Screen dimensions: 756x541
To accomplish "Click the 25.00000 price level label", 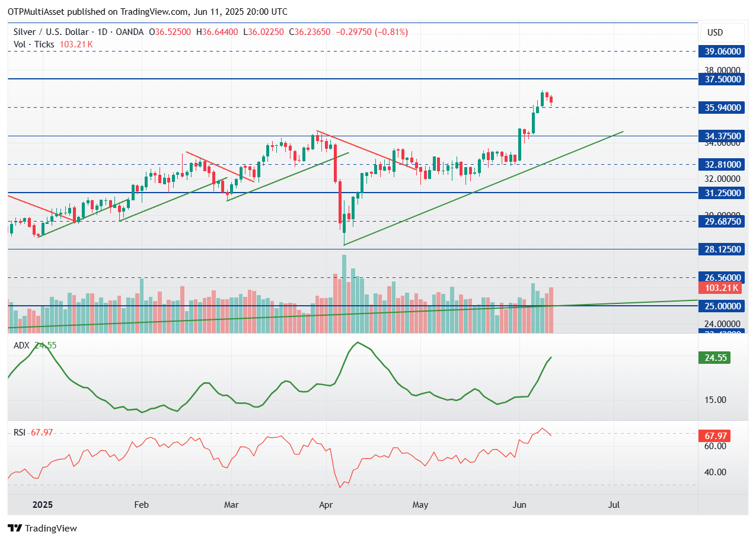I will pyautogui.click(x=722, y=306).
